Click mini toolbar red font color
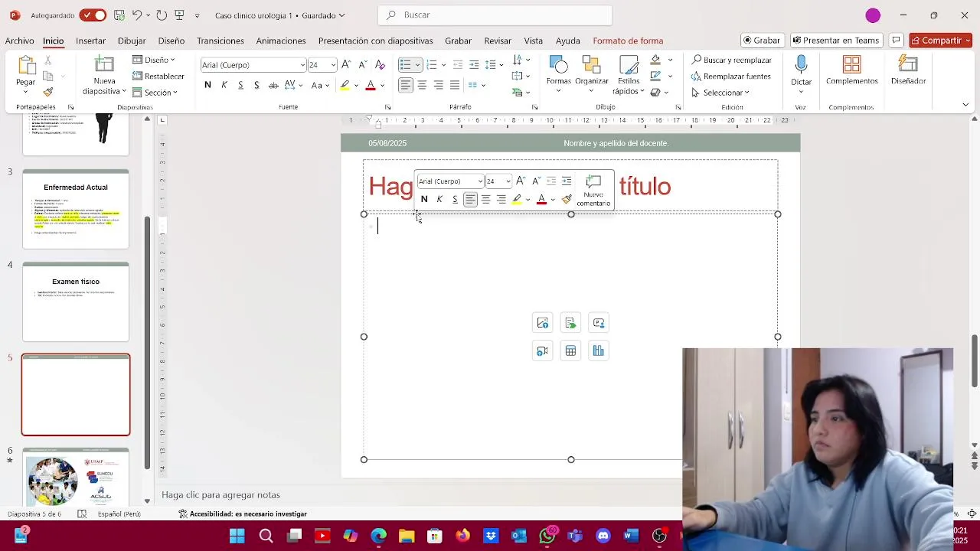980x551 pixels. click(541, 199)
